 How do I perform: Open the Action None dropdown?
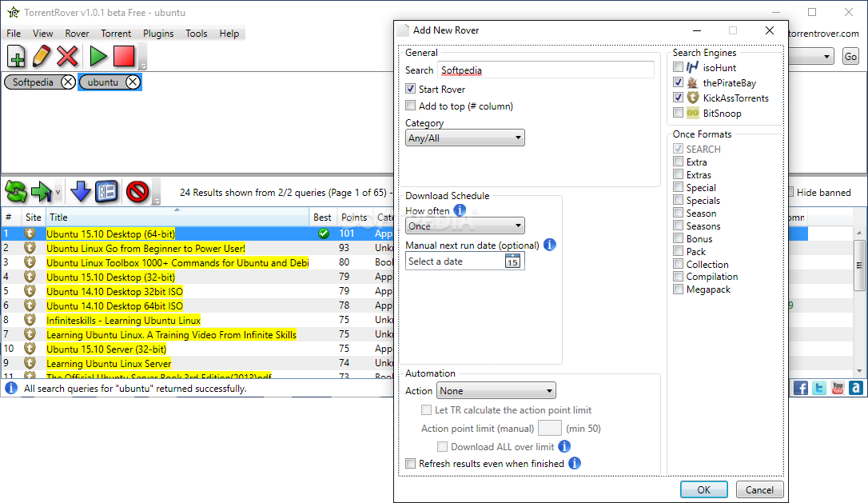496,390
